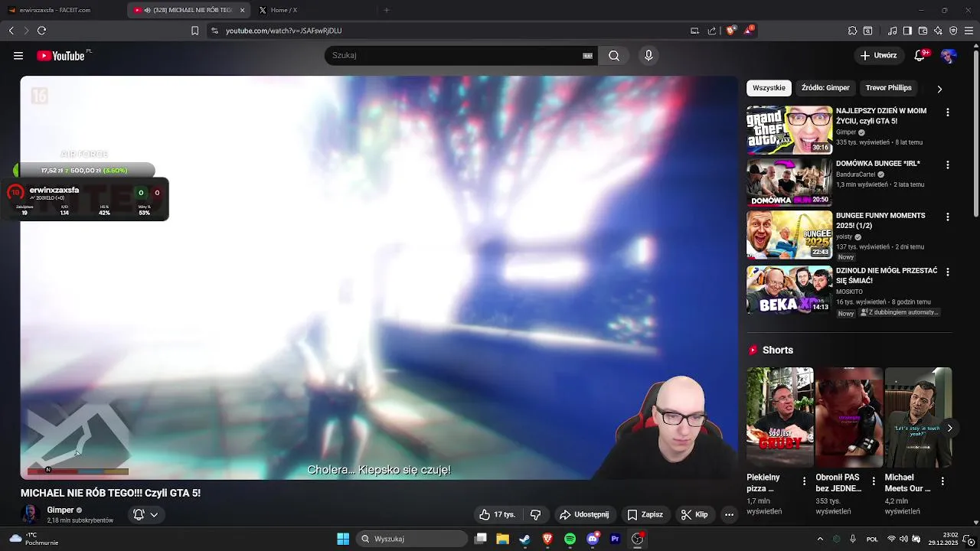Click the Utwórz create button
The width and height of the screenshot is (980, 551).
point(878,55)
